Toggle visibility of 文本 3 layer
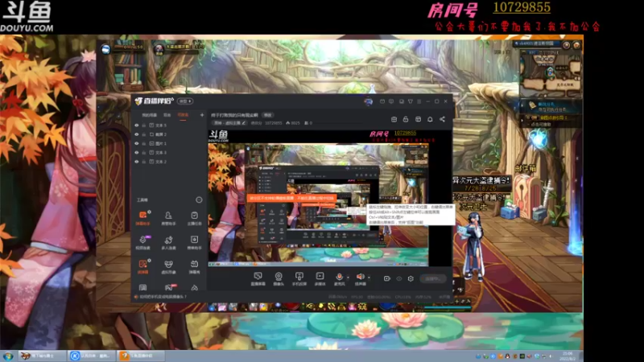This screenshot has width=644, height=362. pos(137,152)
